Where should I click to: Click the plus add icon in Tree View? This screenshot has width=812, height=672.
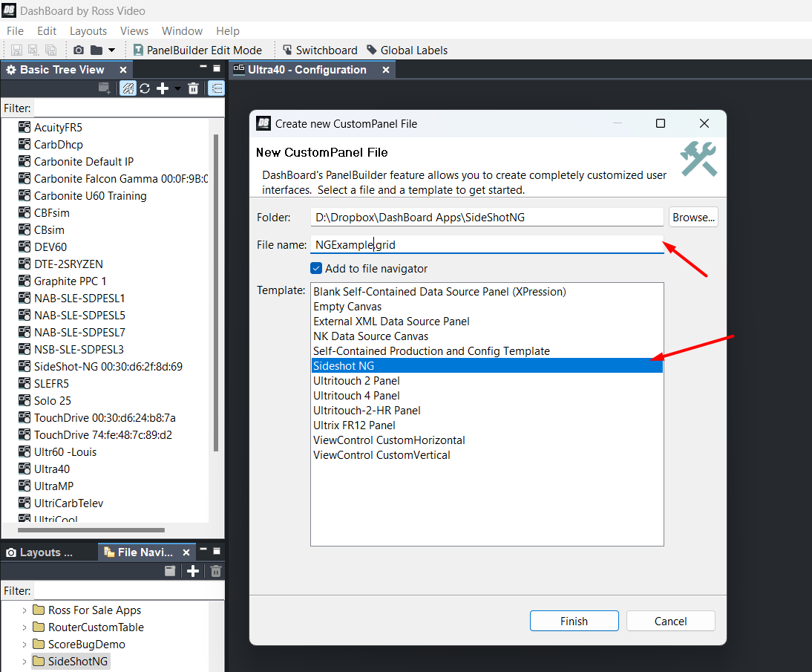pyautogui.click(x=163, y=88)
